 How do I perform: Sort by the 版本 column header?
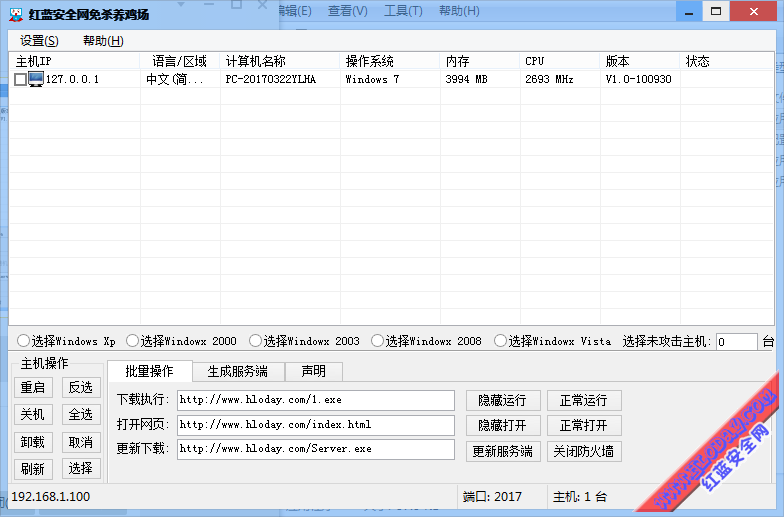(640, 61)
